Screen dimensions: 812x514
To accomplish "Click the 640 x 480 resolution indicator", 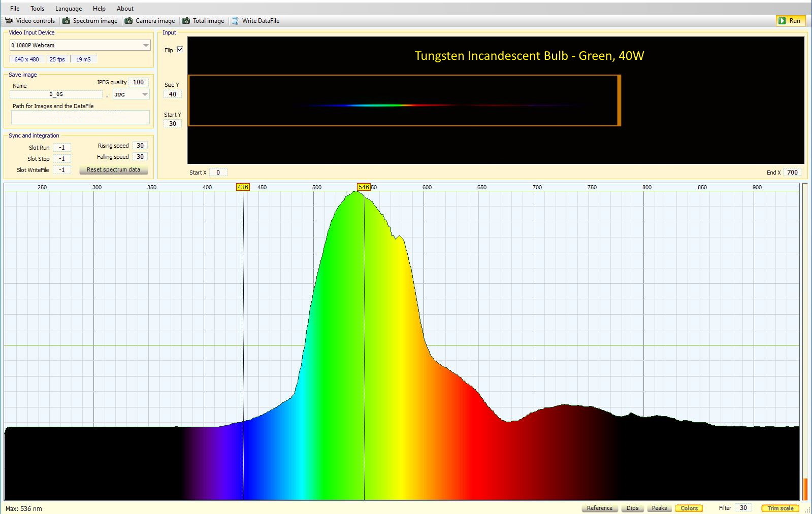I will pyautogui.click(x=27, y=59).
